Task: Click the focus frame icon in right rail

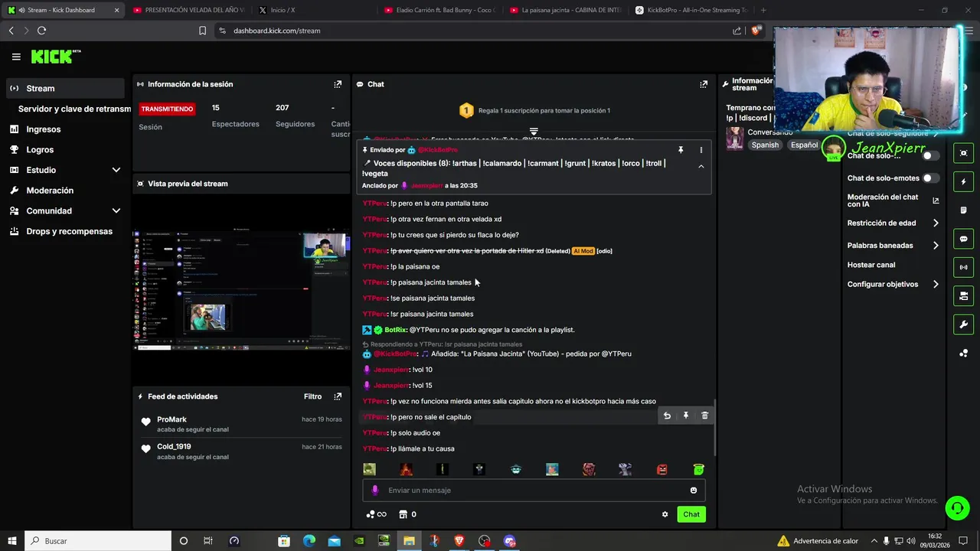Action: [963, 153]
